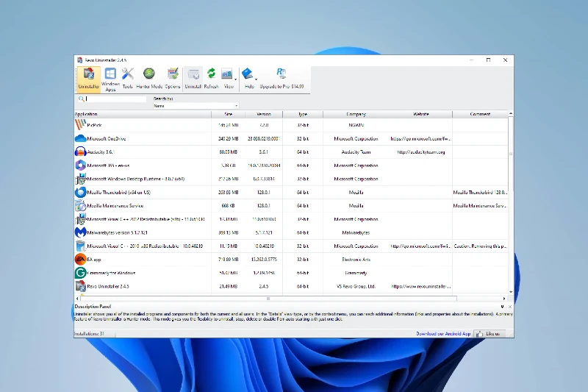Select PicPick NGWIN company cell
The height and width of the screenshot is (392, 588).
(x=356, y=125)
